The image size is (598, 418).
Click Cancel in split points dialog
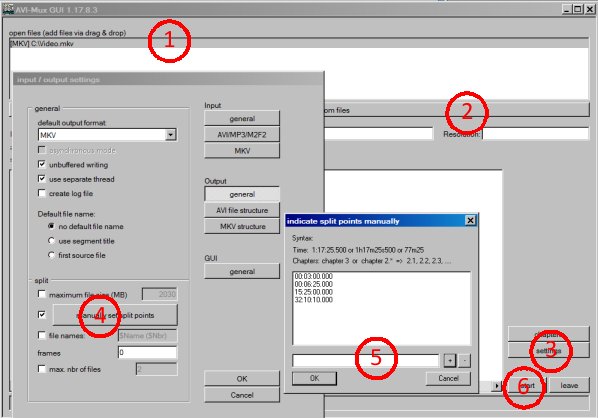(448, 378)
